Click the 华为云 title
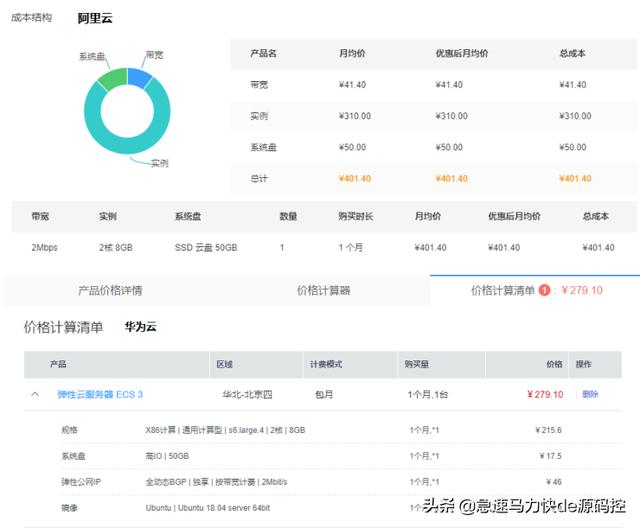640x528 pixels. tap(140, 327)
